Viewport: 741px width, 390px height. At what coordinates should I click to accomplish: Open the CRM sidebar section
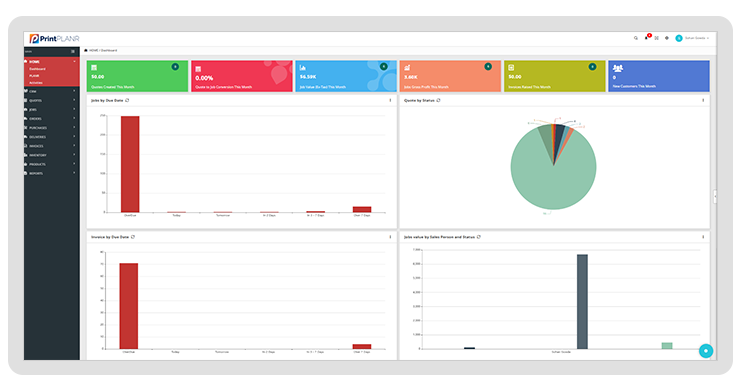point(52,91)
